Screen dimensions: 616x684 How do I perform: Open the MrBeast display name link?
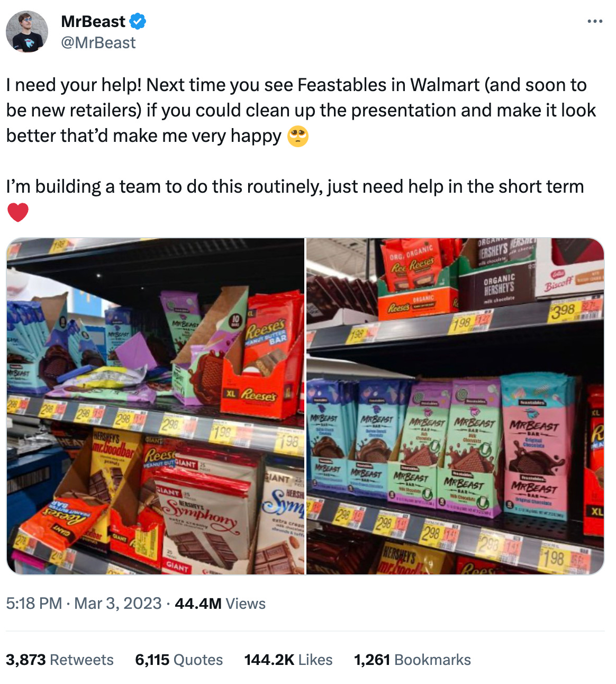[x=93, y=22]
